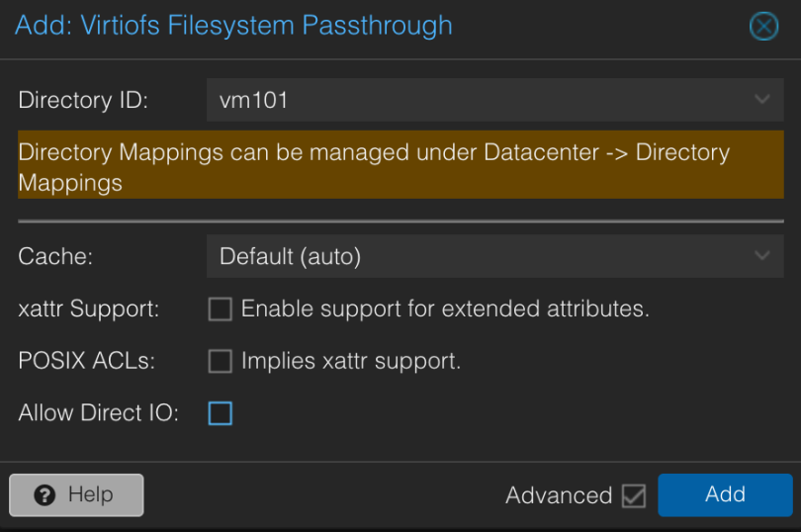Click the vm101 Directory ID field
Viewport: 801px width, 532px height.
click(x=475, y=100)
